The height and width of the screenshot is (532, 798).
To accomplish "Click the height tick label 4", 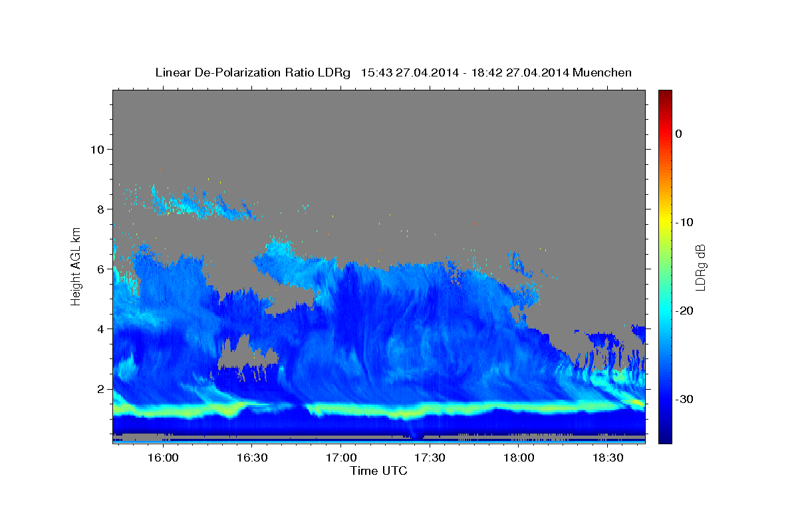I will (101, 329).
